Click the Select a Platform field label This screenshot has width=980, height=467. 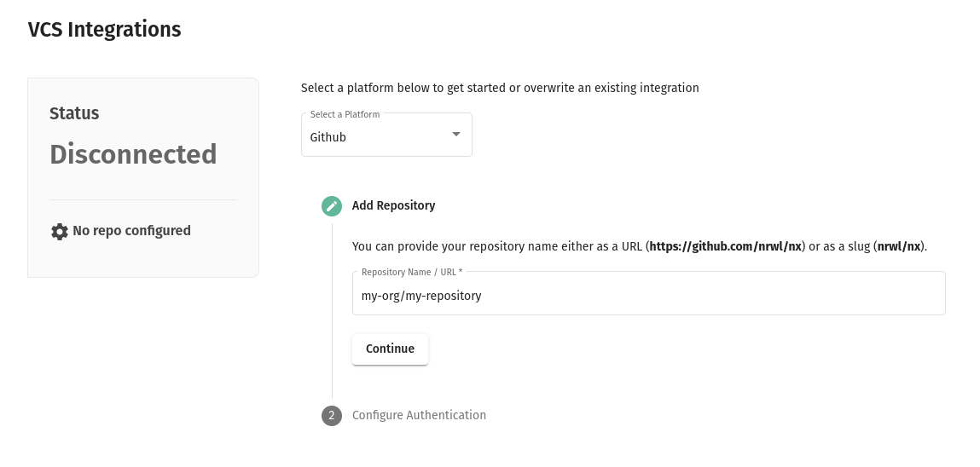pos(345,114)
